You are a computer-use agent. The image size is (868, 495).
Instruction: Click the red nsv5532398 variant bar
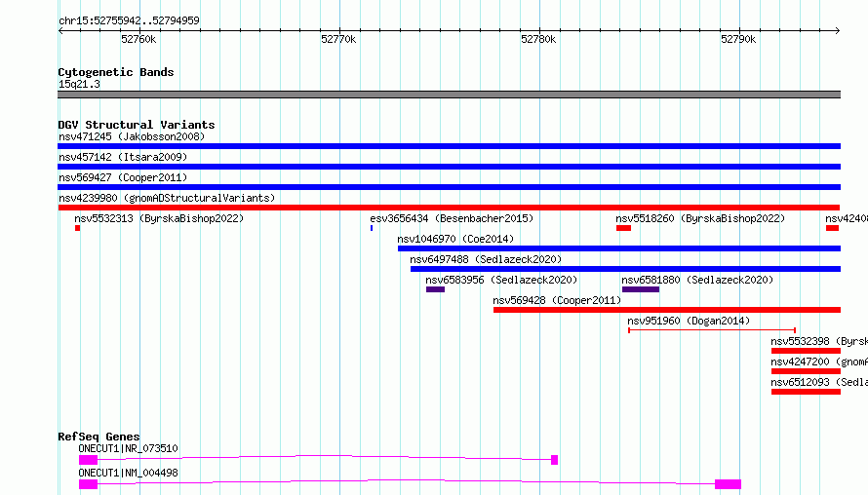(806, 351)
